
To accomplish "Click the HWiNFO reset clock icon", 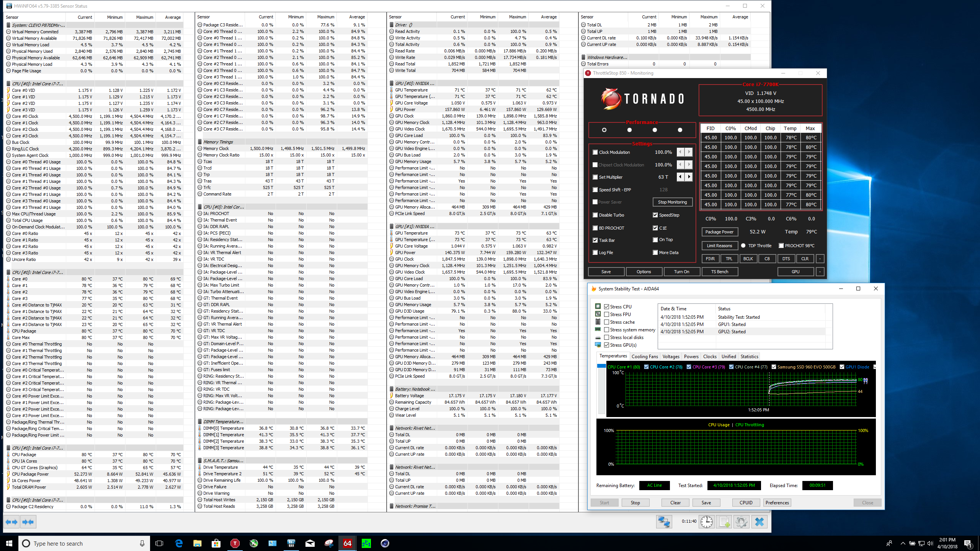I will (x=707, y=522).
